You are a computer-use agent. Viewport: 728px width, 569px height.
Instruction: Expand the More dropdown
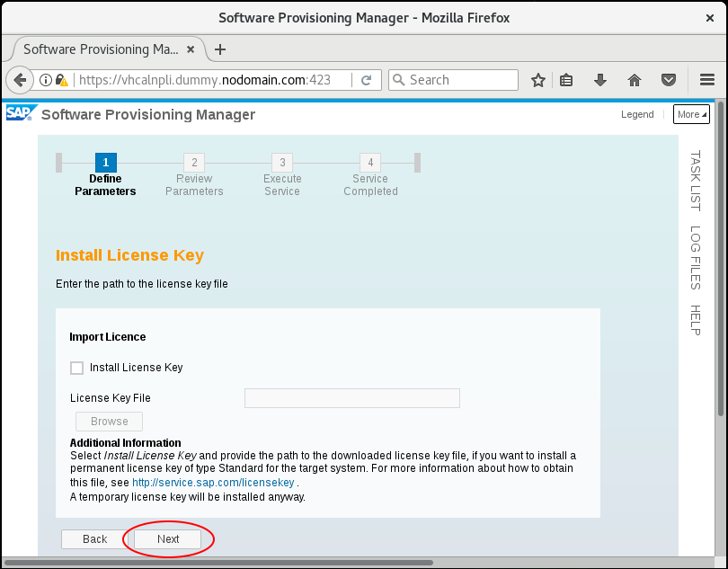point(691,114)
